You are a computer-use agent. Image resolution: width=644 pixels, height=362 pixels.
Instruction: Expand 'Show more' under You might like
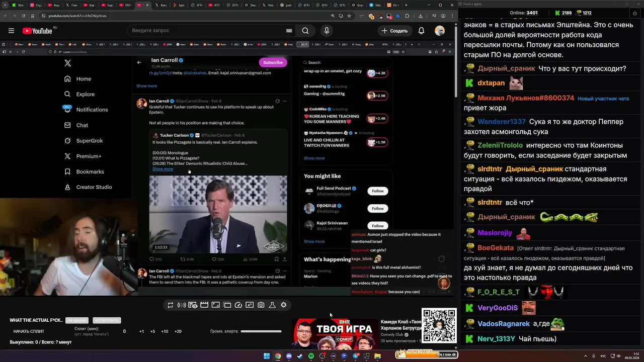(314, 241)
